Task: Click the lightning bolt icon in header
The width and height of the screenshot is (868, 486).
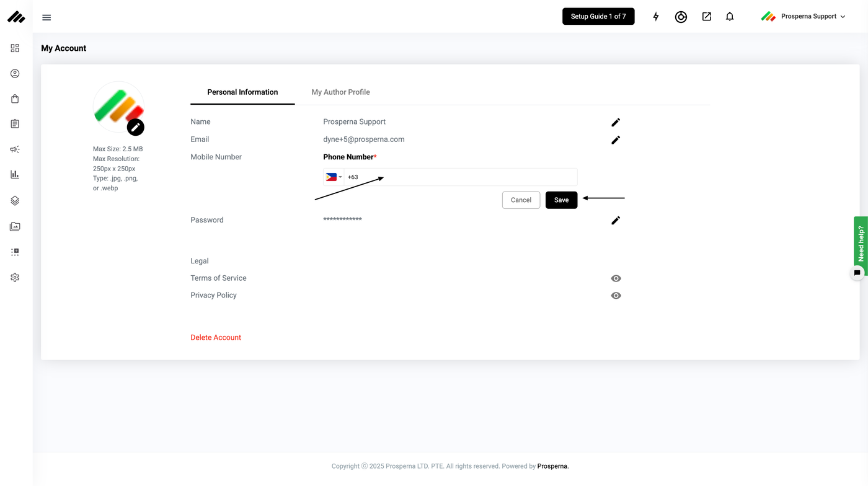Action: [x=656, y=17]
